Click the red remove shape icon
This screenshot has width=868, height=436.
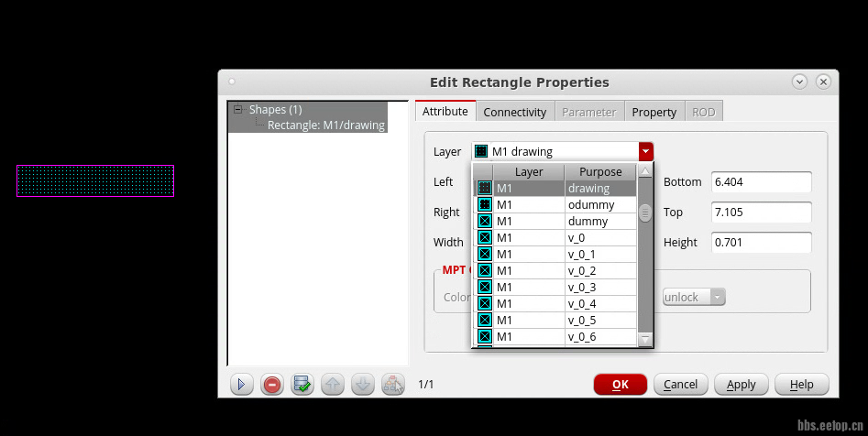point(272,385)
